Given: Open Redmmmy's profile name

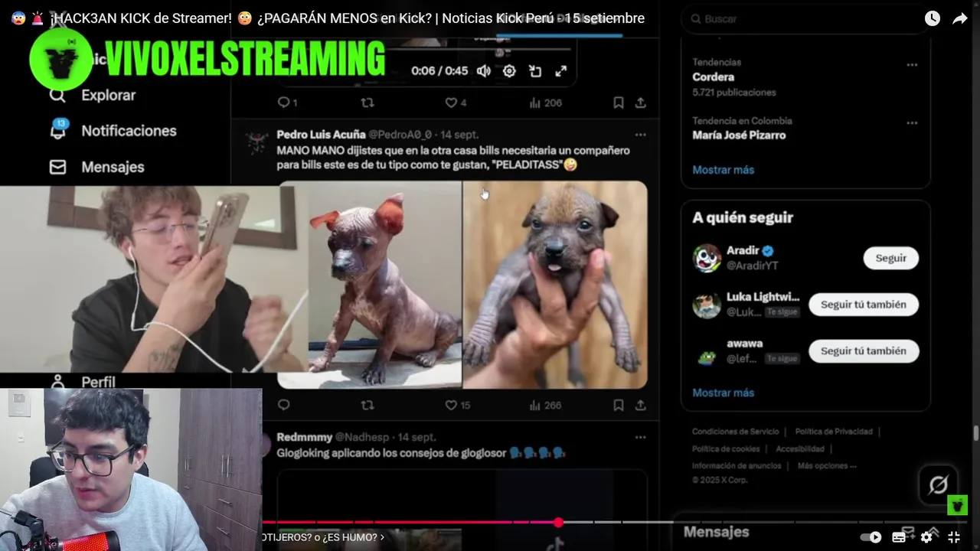Looking at the screenshot, I should pos(304,437).
